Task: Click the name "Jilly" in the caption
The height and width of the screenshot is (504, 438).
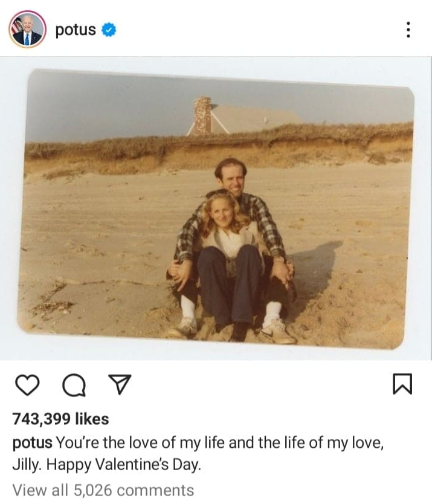Action: (27, 465)
